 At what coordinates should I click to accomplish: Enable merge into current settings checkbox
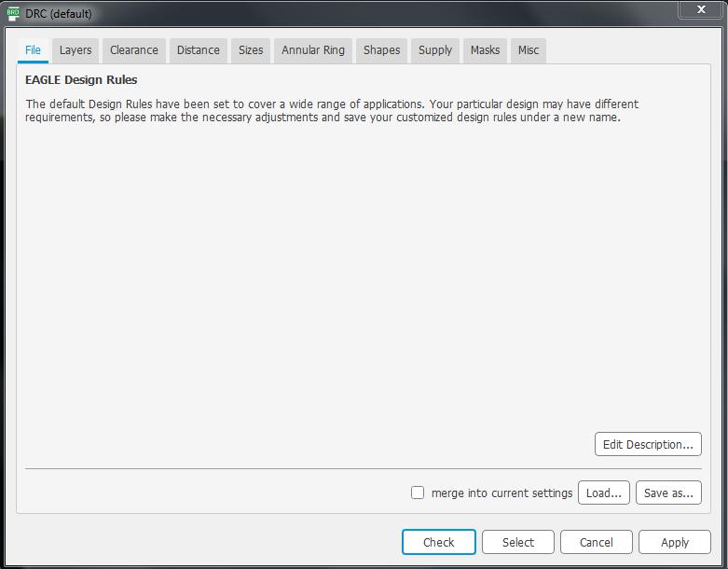click(418, 493)
